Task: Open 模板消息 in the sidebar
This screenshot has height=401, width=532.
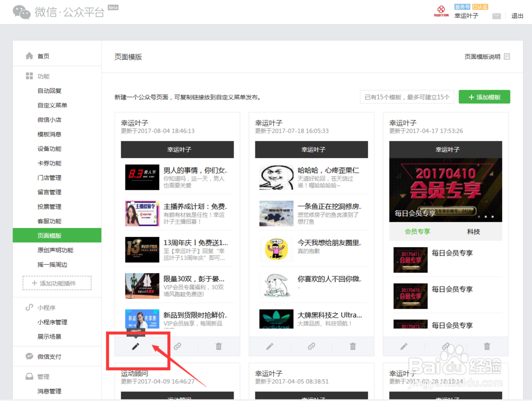Action: pos(49,134)
